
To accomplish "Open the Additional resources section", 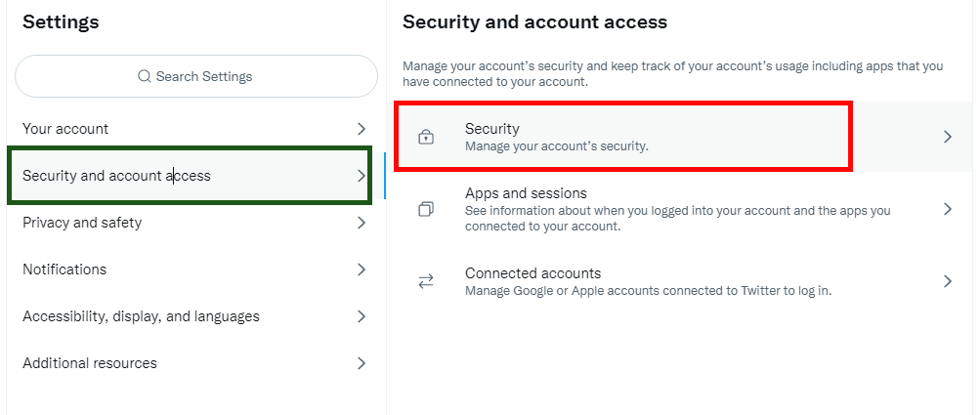I will (196, 363).
